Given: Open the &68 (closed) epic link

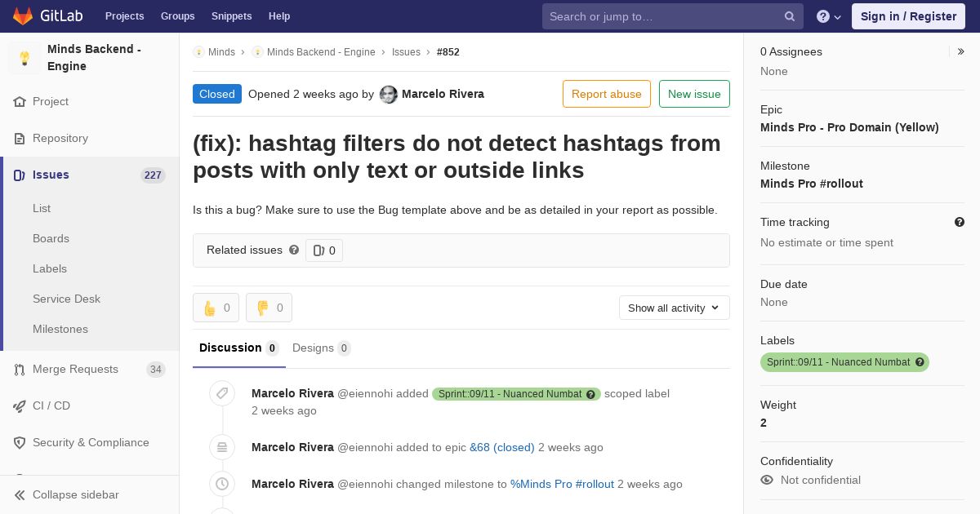Looking at the screenshot, I should [501, 447].
